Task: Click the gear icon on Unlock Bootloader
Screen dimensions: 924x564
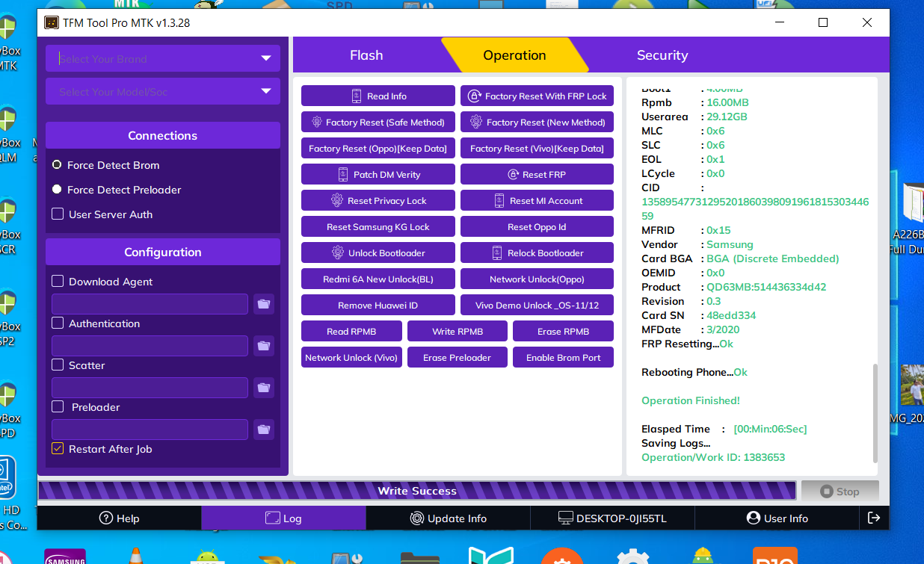Action: click(339, 253)
